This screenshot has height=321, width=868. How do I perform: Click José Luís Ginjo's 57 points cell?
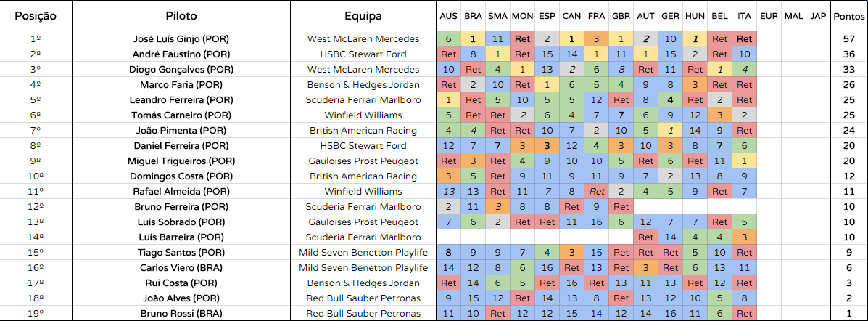point(848,39)
